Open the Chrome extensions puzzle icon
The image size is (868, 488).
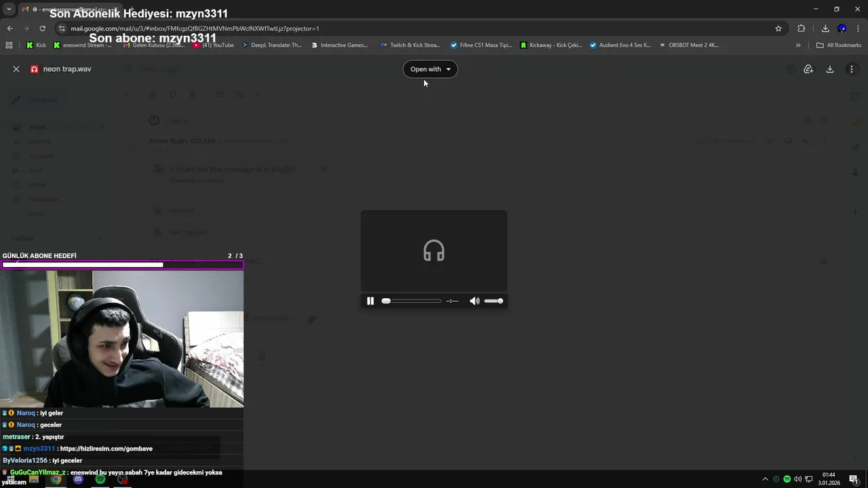802,28
